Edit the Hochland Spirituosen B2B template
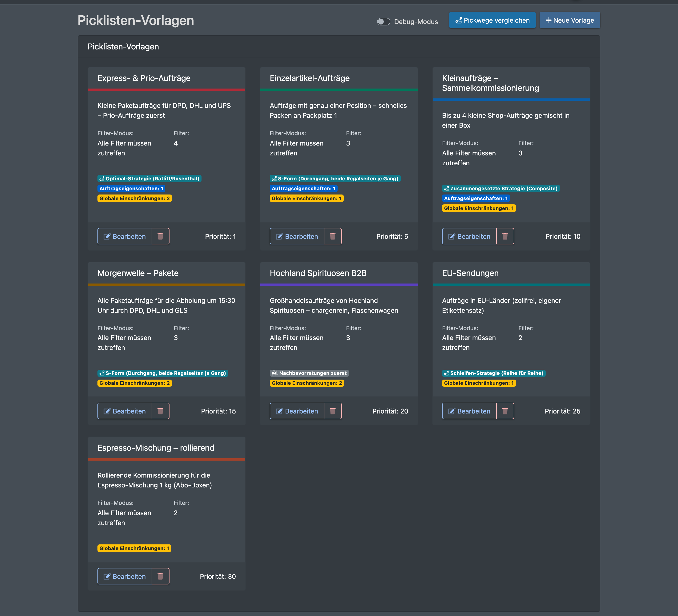The height and width of the screenshot is (616, 678). [297, 411]
